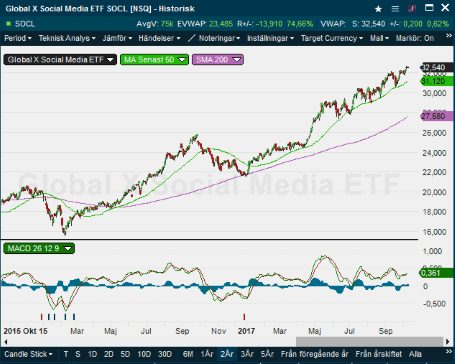Select the 5D time range
The width and height of the screenshot is (455, 364).
point(125,354)
